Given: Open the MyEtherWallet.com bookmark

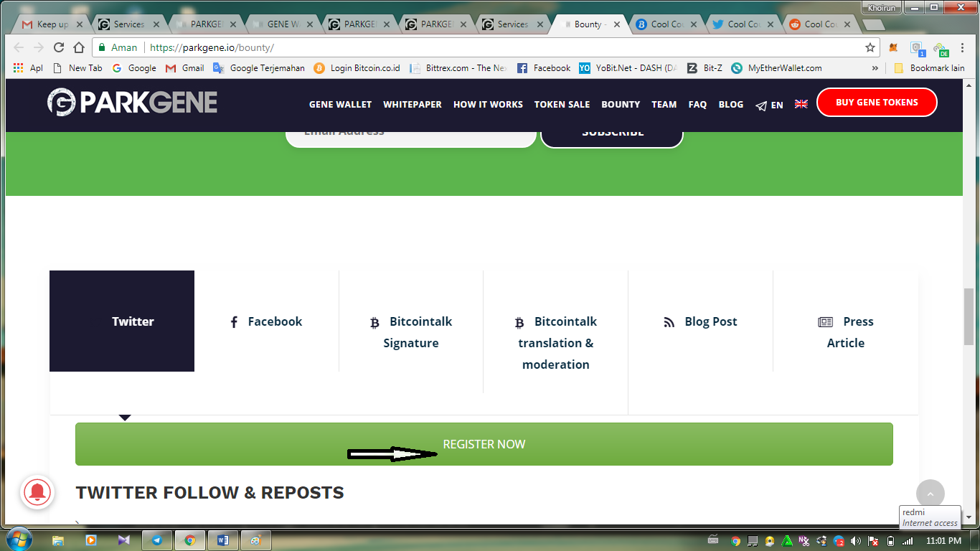Looking at the screenshot, I should [x=776, y=68].
